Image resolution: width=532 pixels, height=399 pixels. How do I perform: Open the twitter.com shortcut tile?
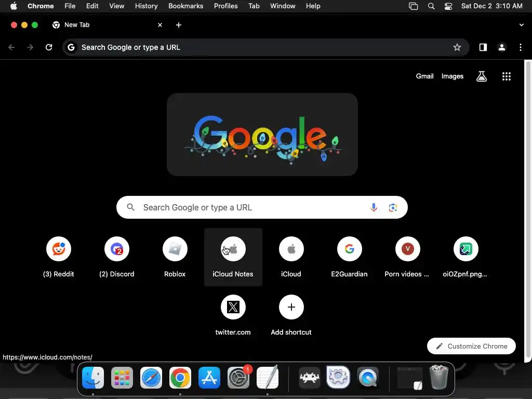click(233, 315)
